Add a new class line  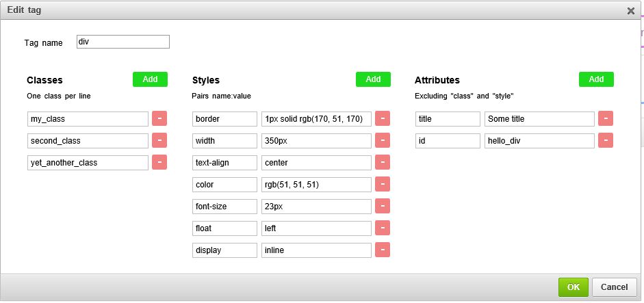pyautogui.click(x=150, y=79)
